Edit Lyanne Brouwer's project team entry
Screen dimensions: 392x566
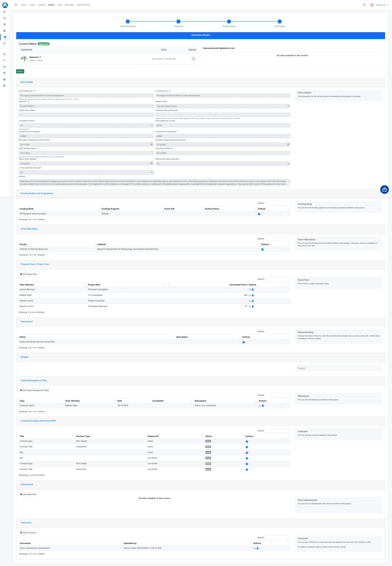(250, 289)
